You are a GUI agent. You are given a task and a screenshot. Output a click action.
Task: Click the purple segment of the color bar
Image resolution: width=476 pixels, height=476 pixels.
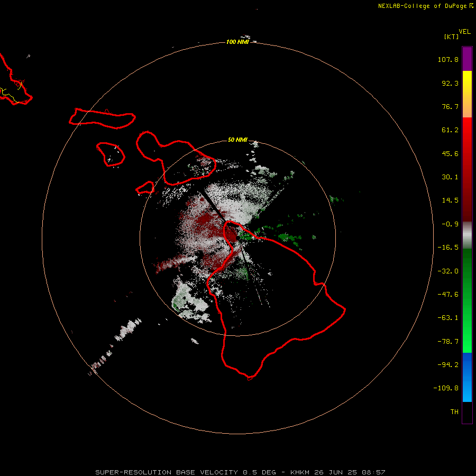click(x=467, y=59)
